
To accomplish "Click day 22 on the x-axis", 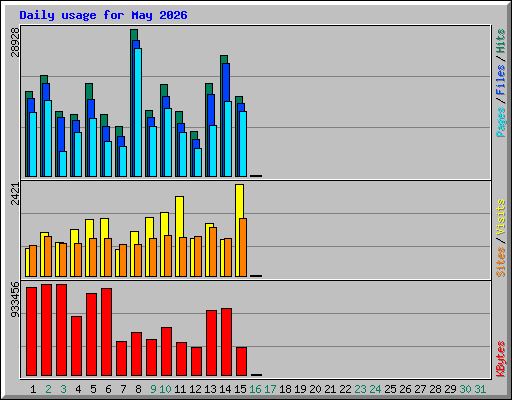I will point(345,389).
